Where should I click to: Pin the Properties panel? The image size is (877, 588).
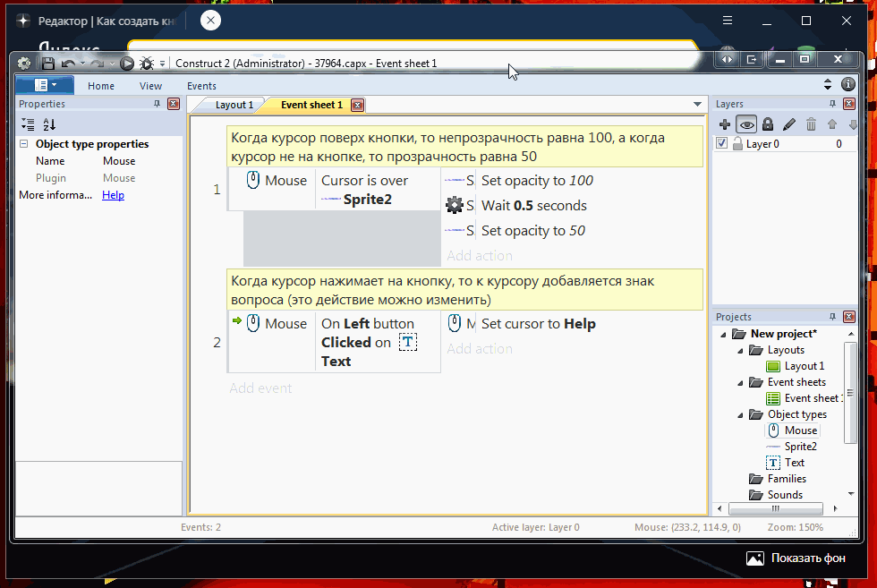click(157, 104)
